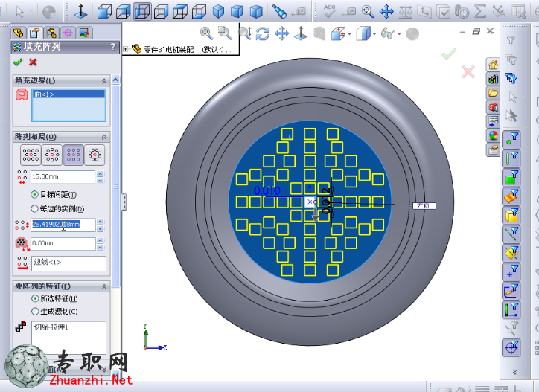Open Appearances color ball tab
This screenshot has width=539, height=392.
pos(494,135)
